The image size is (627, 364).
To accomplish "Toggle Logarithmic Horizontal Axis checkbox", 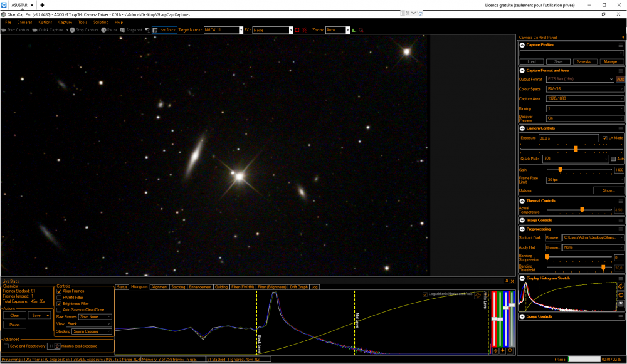I will [x=425, y=294].
